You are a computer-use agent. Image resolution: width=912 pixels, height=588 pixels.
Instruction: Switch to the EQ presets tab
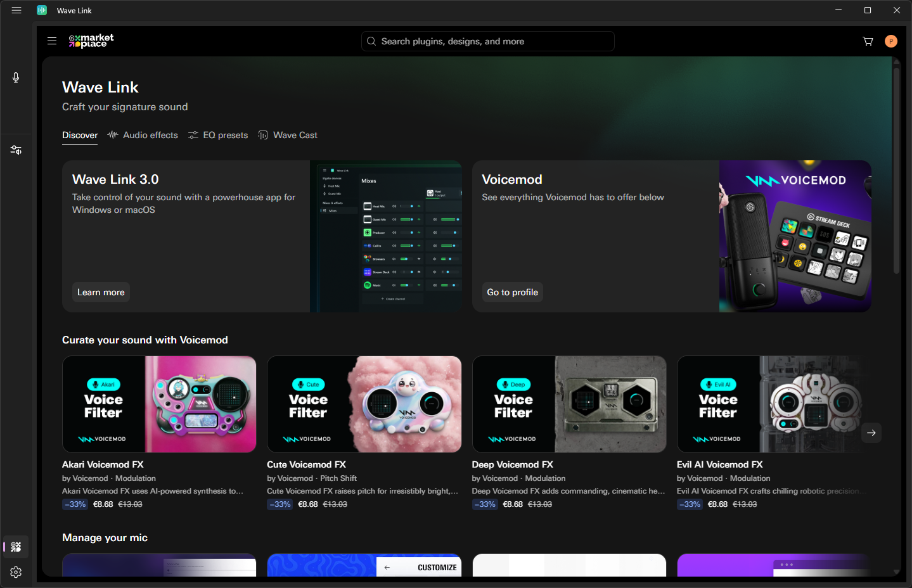coord(218,135)
